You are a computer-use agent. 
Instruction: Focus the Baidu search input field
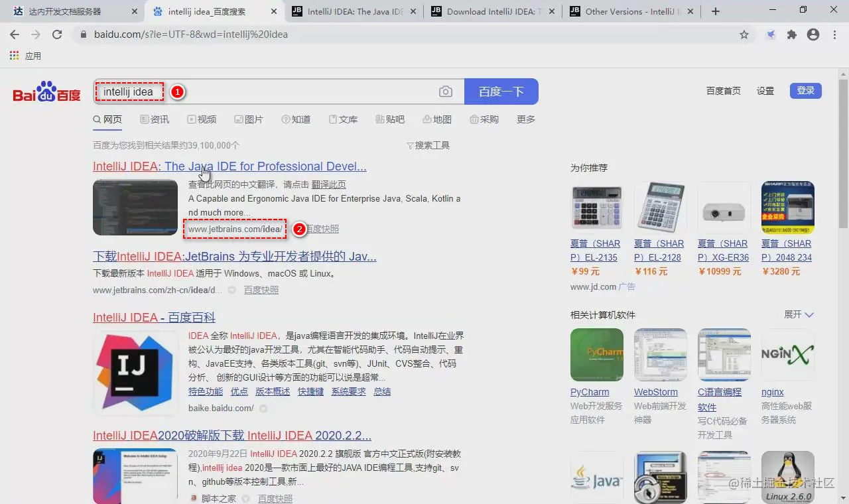coord(279,92)
